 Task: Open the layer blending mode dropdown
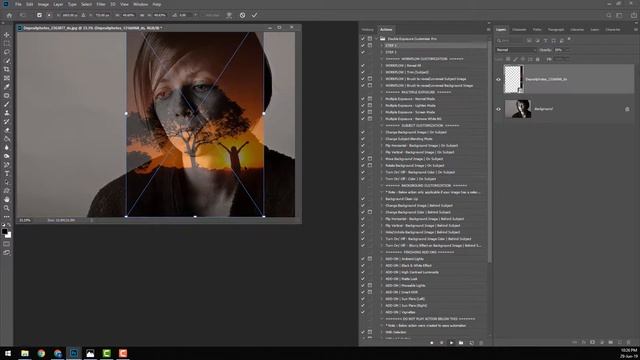(x=516, y=50)
